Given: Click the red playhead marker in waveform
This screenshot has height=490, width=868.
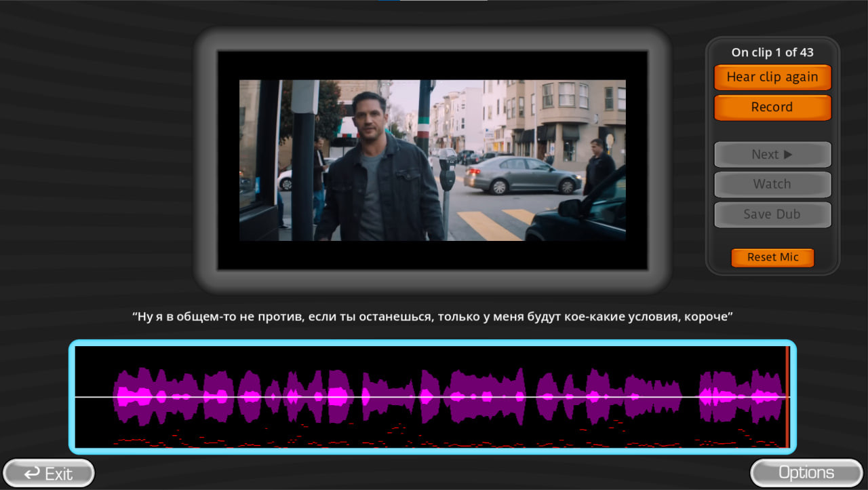Looking at the screenshot, I should pyautogui.click(x=787, y=397).
